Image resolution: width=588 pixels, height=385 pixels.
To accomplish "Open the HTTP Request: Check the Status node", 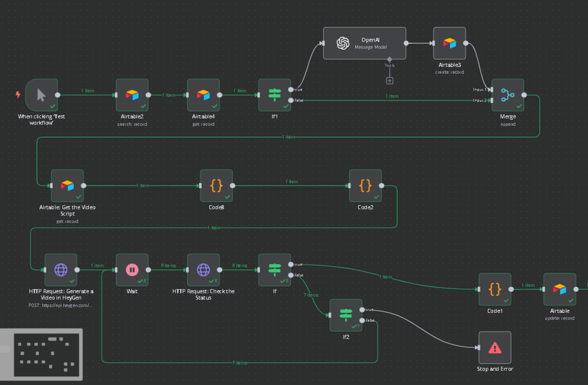I will (203, 270).
